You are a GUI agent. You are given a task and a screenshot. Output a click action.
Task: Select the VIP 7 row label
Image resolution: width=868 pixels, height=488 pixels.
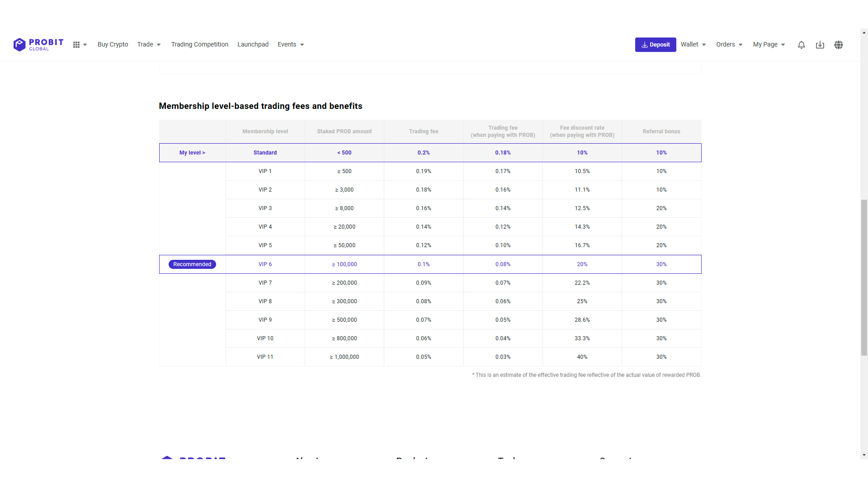[265, 283]
